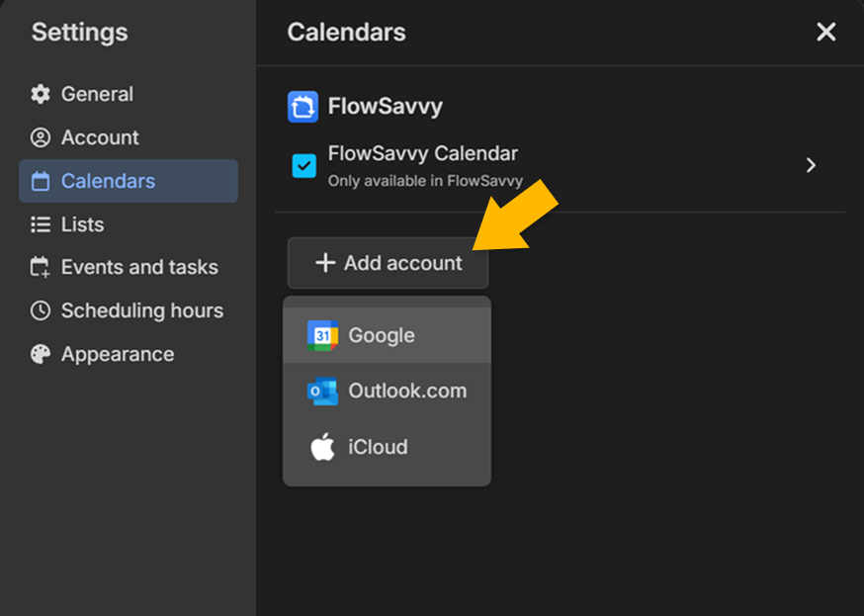Click the Apple logo icon for iCloud
This screenshot has height=616, width=864.
tap(322, 447)
